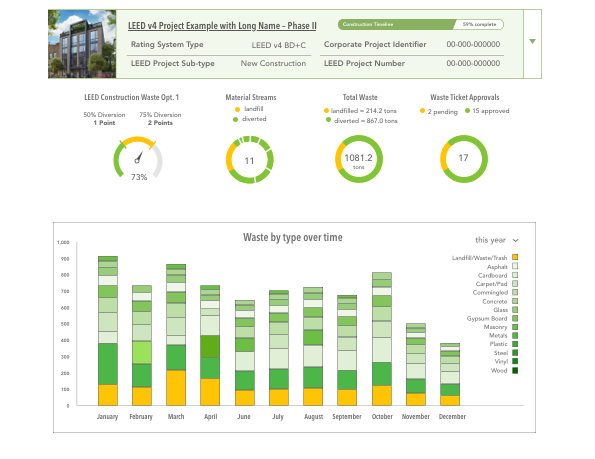Image resolution: width=595 pixels, height=459 pixels.
Task: Toggle the Carpet/Pad legend swatch
Action: [515, 283]
